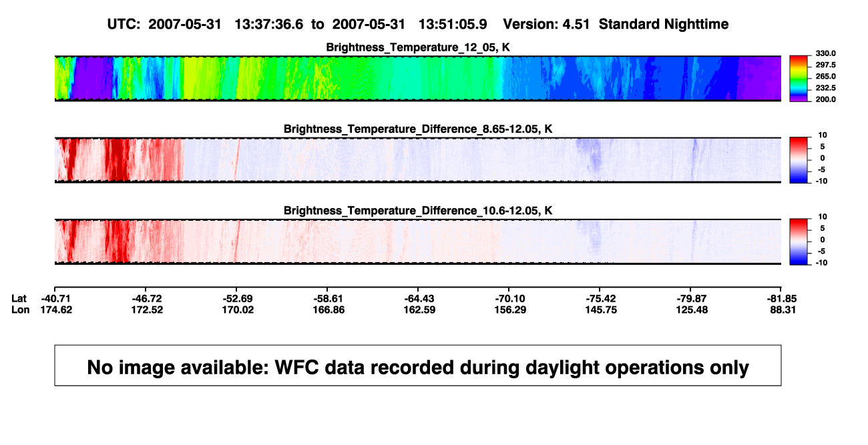Click the longitude value 88.31

781,310
